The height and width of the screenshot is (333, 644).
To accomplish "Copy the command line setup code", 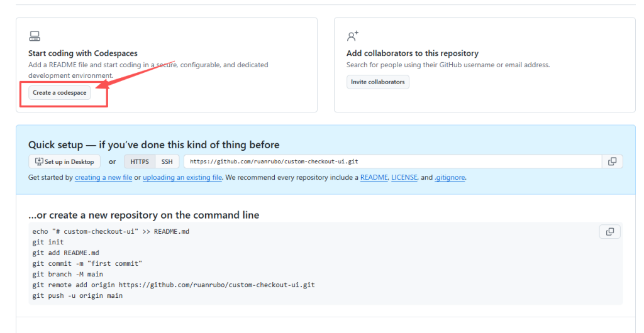I will [x=609, y=232].
